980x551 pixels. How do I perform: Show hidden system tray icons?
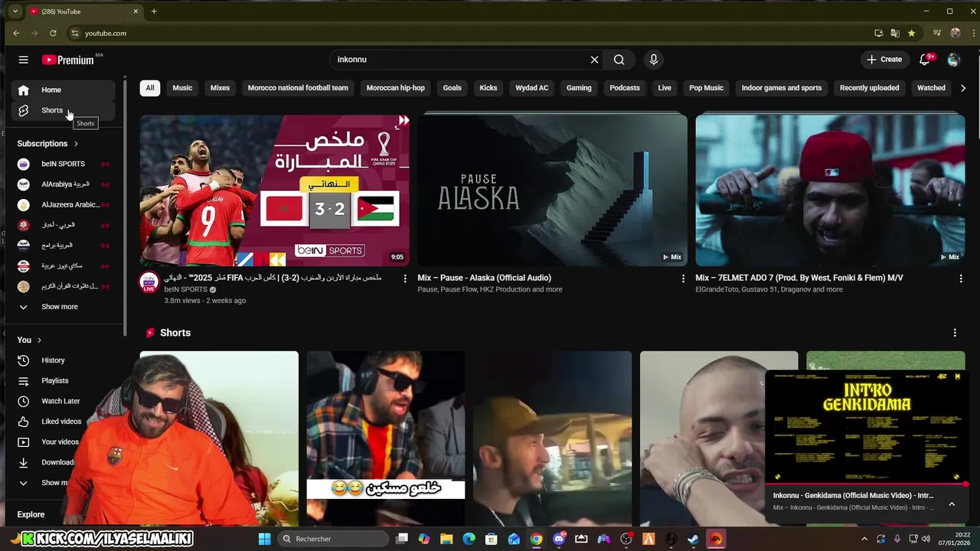865,539
